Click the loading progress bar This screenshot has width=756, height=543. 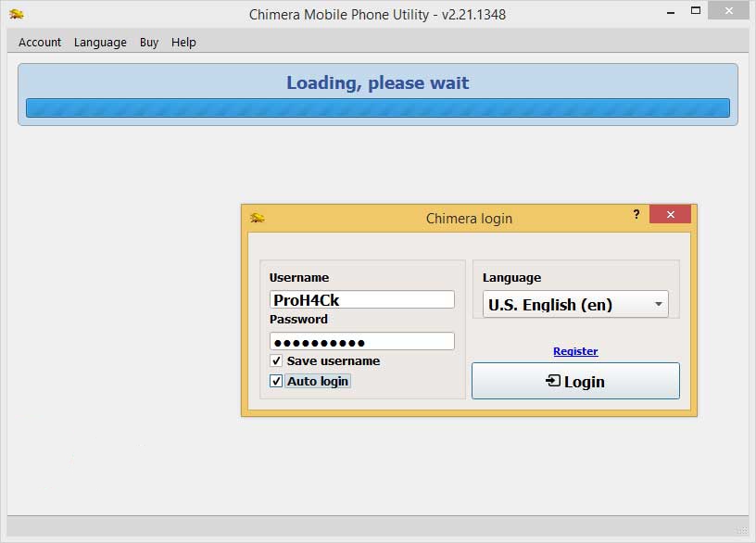click(377, 108)
